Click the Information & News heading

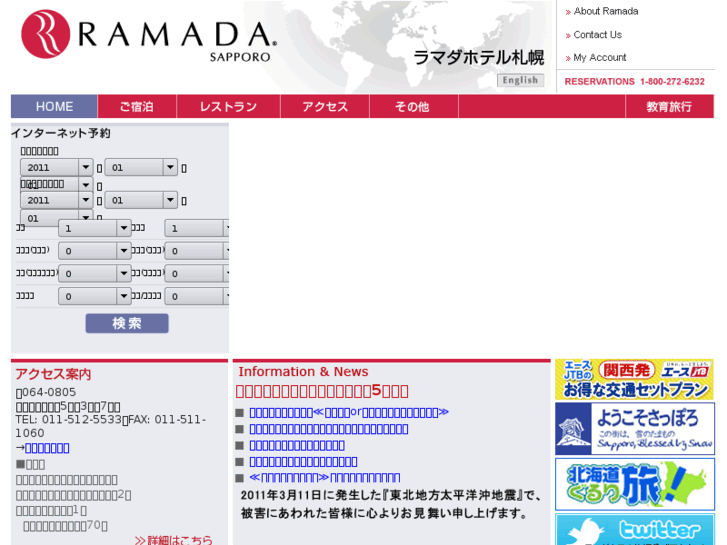(303, 372)
